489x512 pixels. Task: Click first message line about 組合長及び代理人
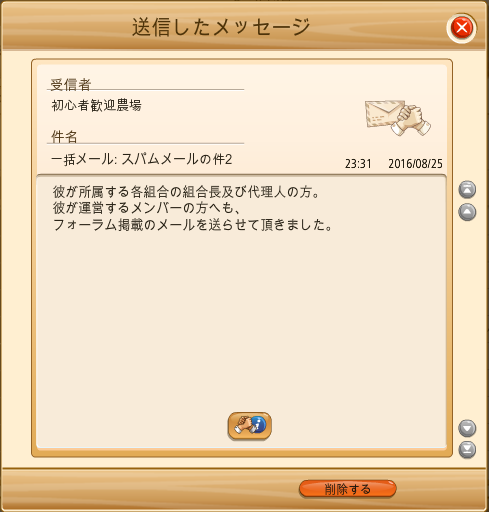pos(186,192)
